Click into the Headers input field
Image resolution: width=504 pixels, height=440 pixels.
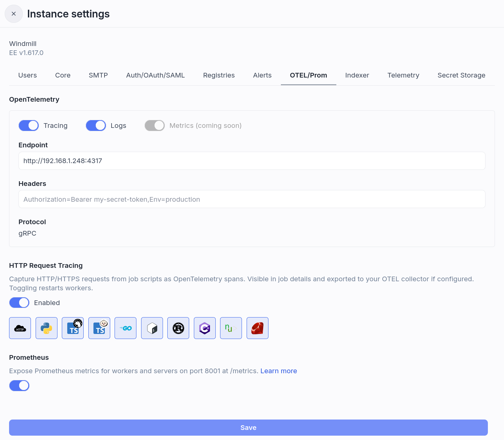click(252, 199)
